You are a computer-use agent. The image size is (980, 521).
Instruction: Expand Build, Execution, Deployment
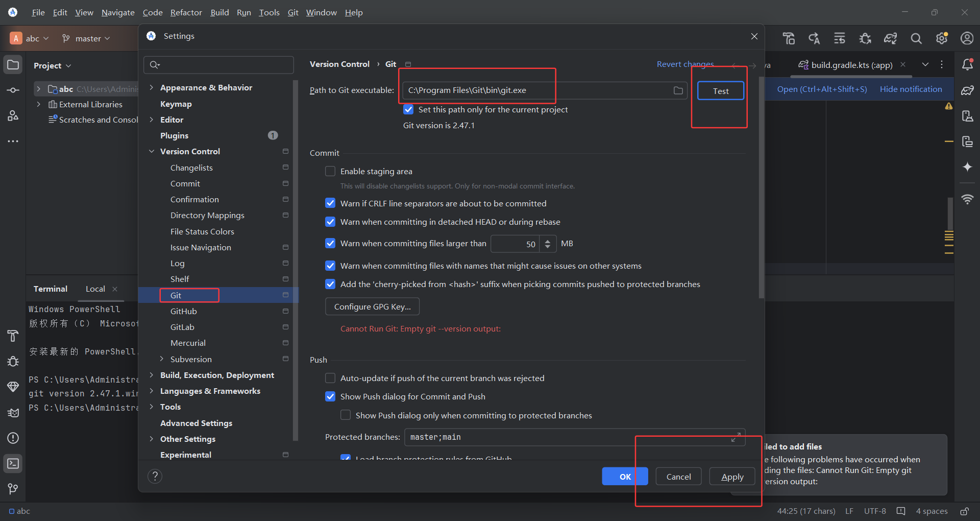pos(151,375)
